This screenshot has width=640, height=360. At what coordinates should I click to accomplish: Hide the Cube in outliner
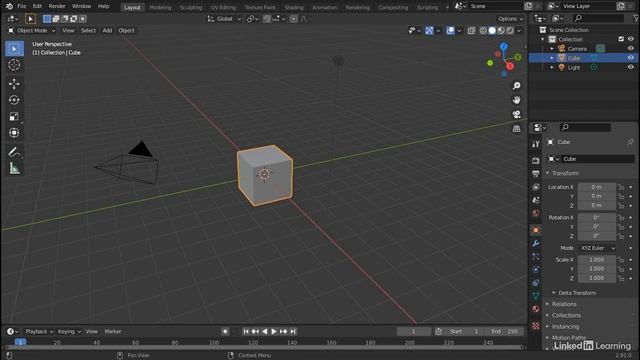631,58
